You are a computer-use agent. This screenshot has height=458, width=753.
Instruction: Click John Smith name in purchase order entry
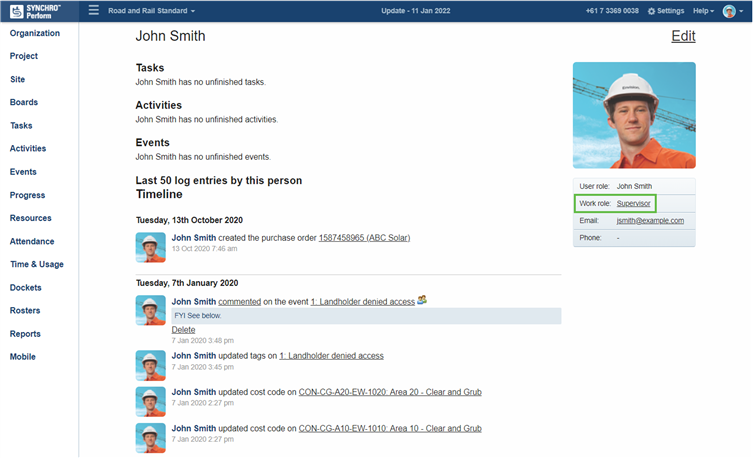[194, 238]
